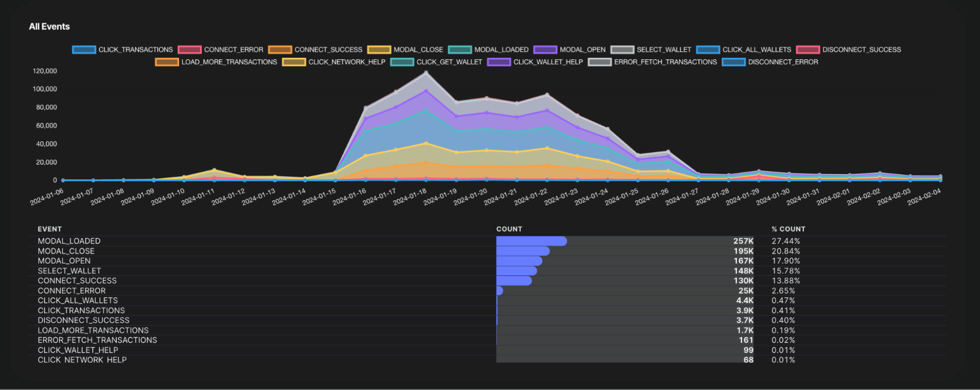Toggle CONNECT_SUCCESS legend item
This screenshot has height=390, width=980.
[280, 49]
